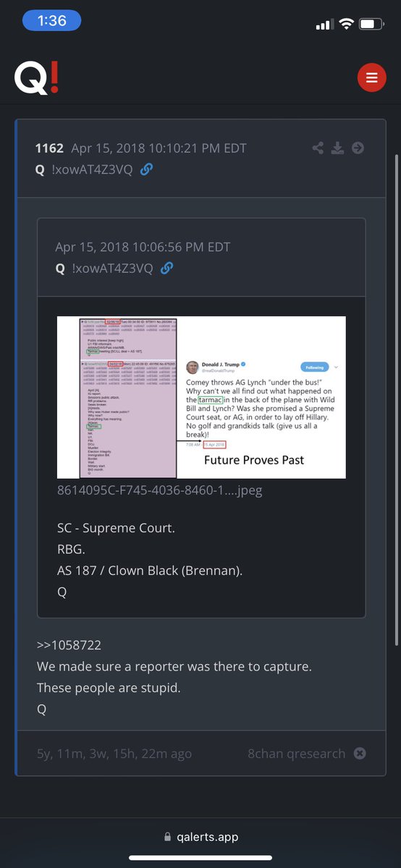Tap the 1:36 time pill in status bar
The width and height of the screenshot is (401, 868).
52,21
